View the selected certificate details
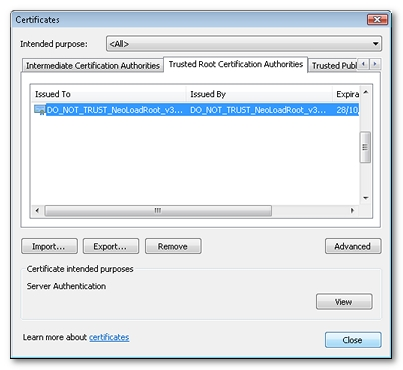 [x=344, y=302]
